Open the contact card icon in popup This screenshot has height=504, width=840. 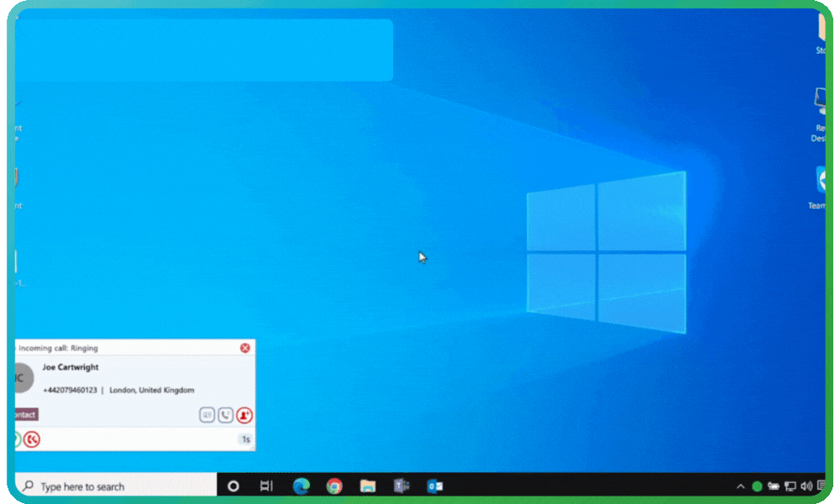click(207, 415)
